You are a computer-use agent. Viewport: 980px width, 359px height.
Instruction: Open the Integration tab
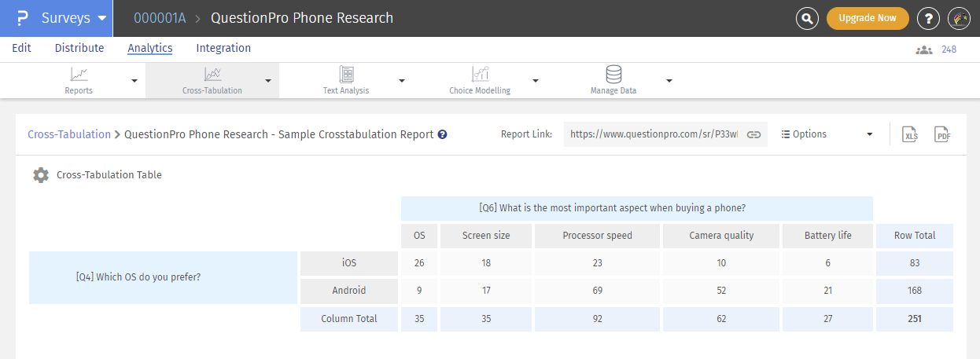223,48
